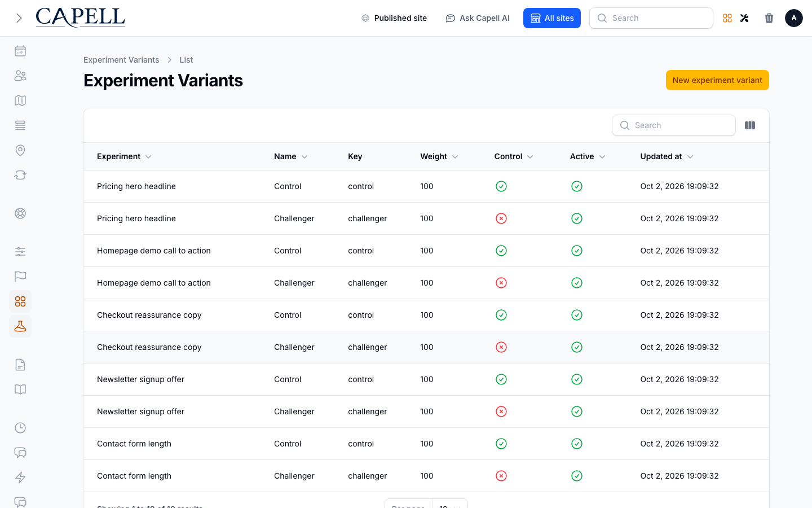This screenshot has height=508, width=812.
Task: Open the Experiment Variants breadcrumb link
Action: pyautogui.click(x=121, y=60)
